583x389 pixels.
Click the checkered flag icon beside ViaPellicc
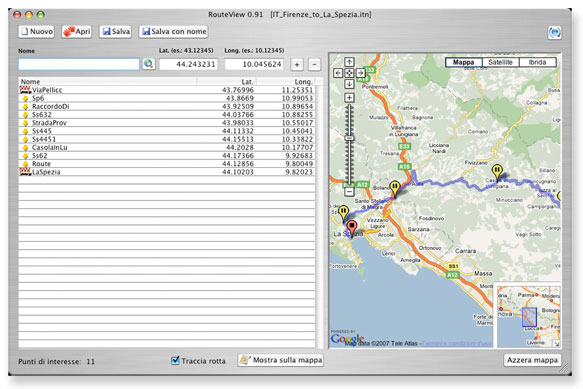pyautogui.click(x=25, y=90)
